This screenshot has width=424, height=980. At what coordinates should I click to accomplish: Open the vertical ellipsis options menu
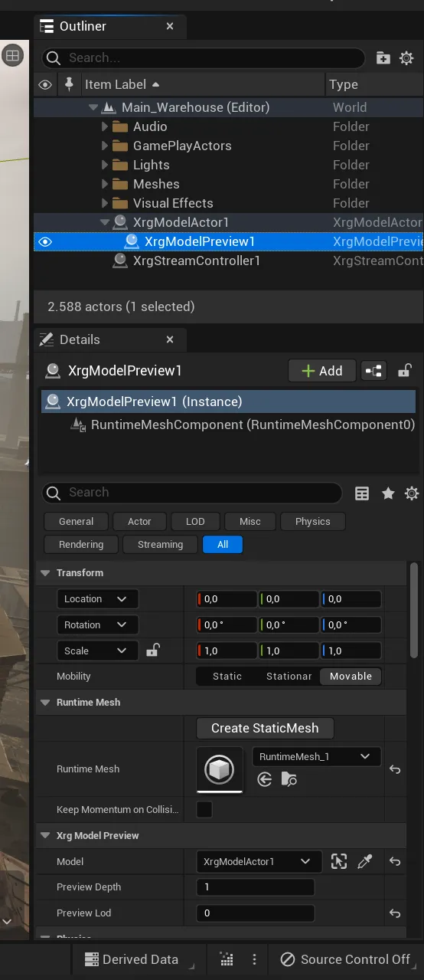point(254,959)
